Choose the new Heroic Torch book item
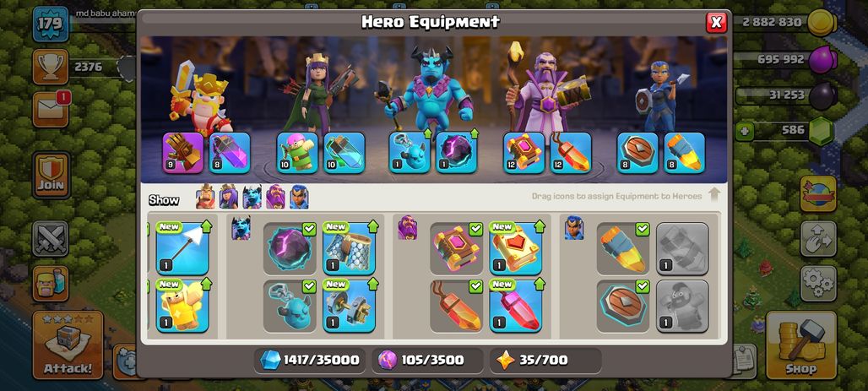The width and height of the screenshot is (868, 391). [516, 248]
